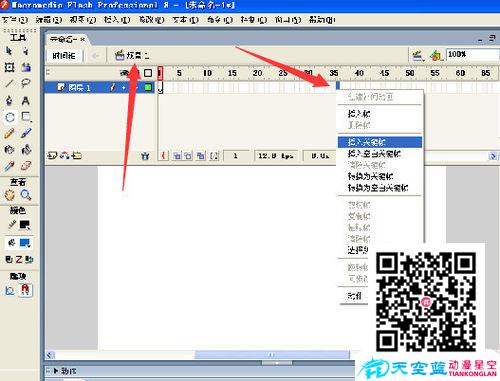Click the Add Motion Guide icon

pos(64,155)
